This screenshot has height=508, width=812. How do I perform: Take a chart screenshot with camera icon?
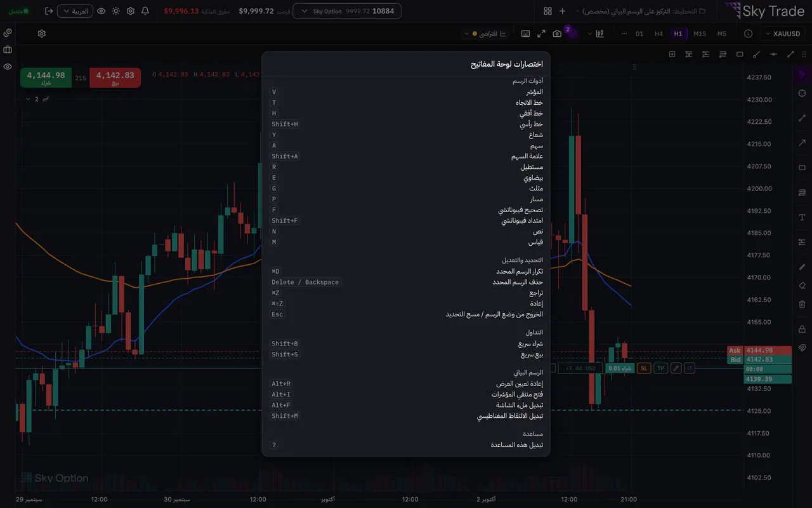557,34
